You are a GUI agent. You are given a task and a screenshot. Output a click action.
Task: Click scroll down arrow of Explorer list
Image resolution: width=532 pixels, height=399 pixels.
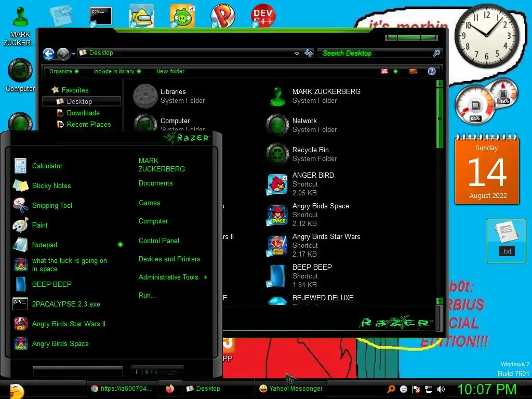pyautogui.click(x=440, y=301)
